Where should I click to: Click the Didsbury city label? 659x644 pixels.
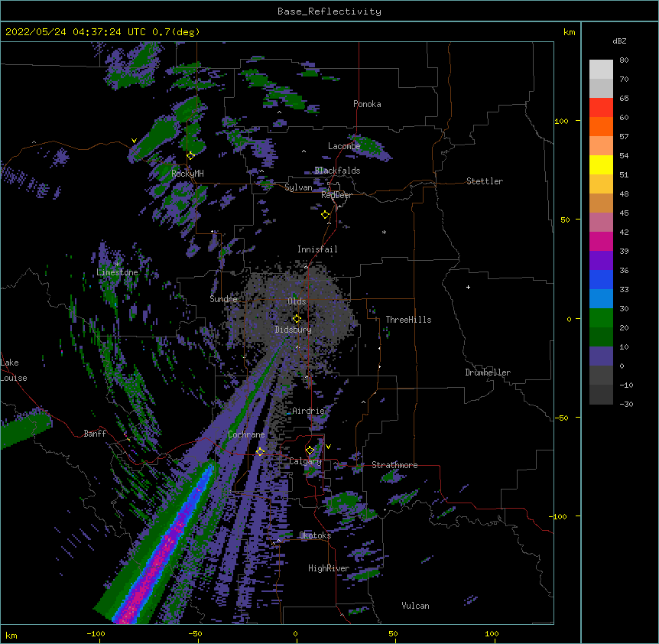click(294, 330)
